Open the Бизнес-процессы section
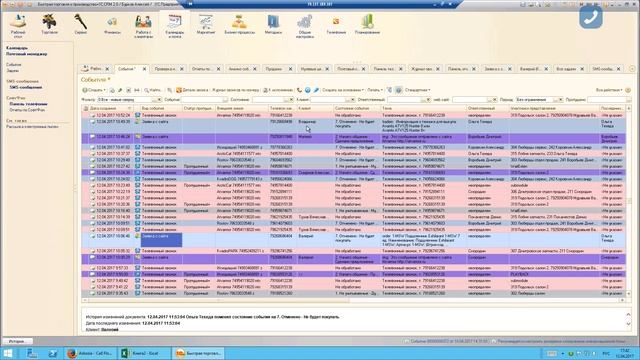Viewport: 640px width, 360px height. (x=240, y=24)
